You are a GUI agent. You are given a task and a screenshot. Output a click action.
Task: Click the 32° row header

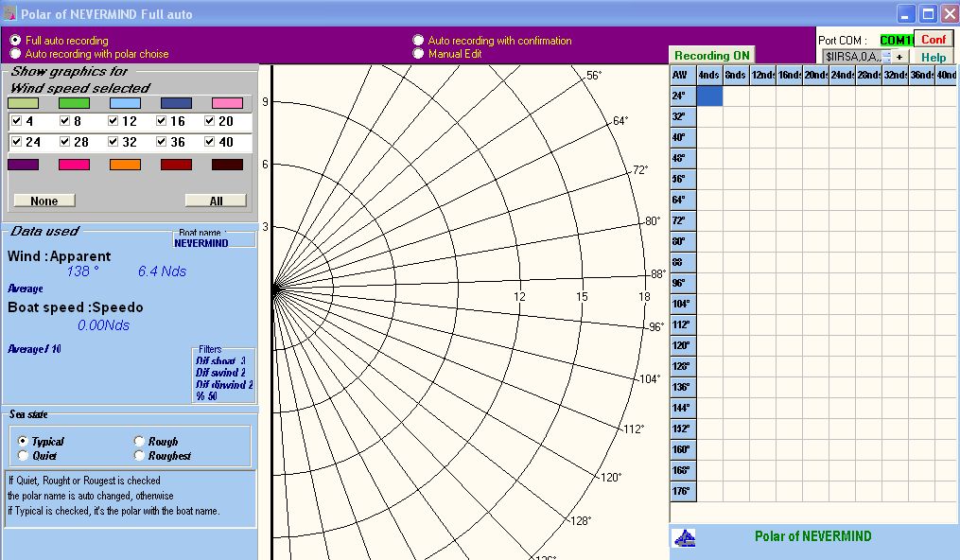tap(683, 116)
